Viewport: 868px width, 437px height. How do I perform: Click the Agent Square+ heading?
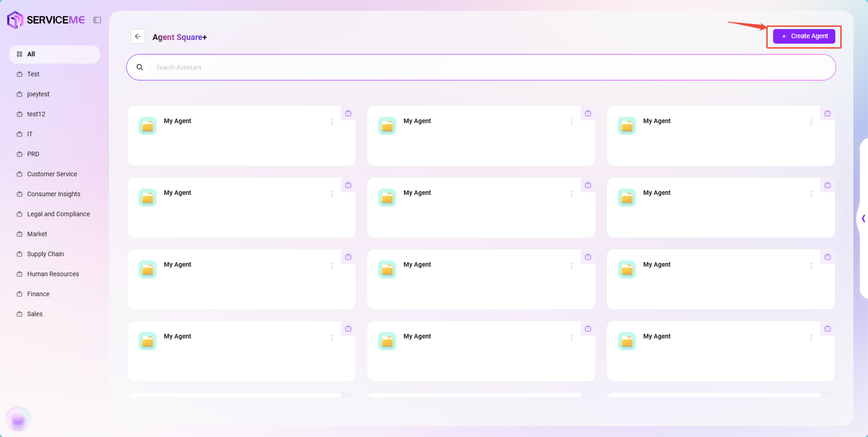pyautogui.click(x=179, y=37)
